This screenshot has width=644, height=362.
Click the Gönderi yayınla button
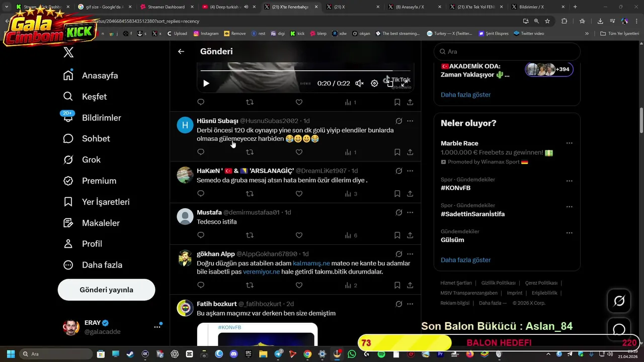pos(106,290)
